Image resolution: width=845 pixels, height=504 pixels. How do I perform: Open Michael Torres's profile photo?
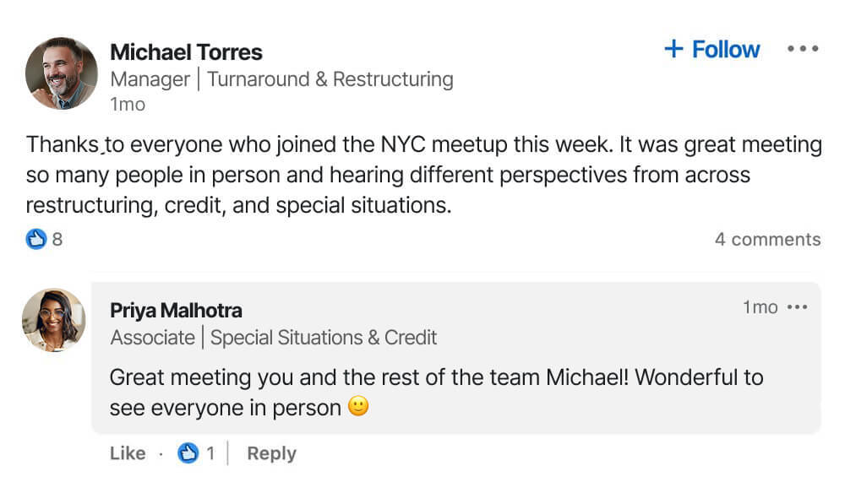62,73
